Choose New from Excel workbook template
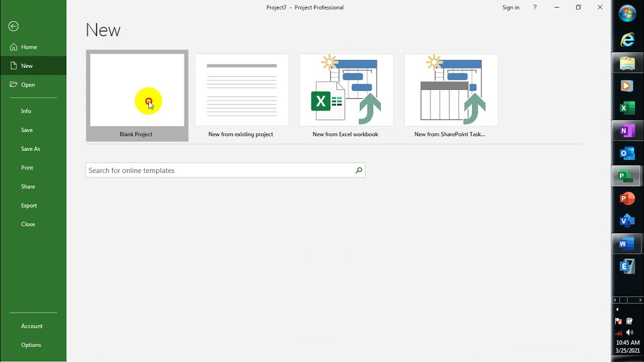The height and width of the screenshot is (362, 644). (x=346, y=96)
